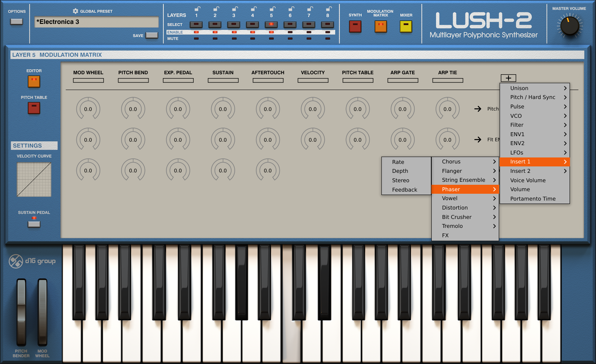
Task: Select Volume in the destination menu
Action: tap(535, 189)
